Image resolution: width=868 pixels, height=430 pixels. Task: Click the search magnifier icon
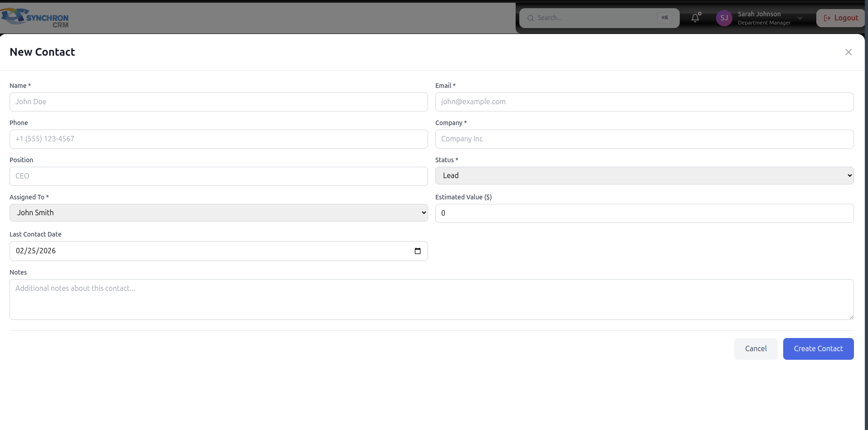click(x=530, y=18)
